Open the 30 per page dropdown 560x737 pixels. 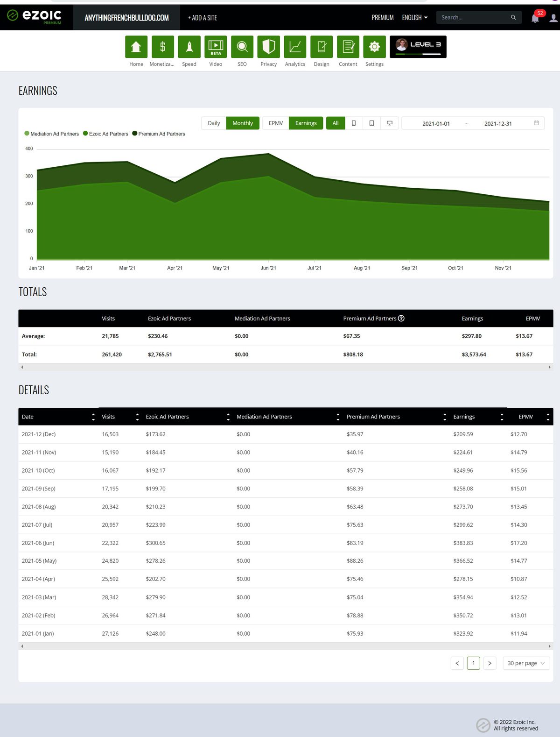pos(526,663)
